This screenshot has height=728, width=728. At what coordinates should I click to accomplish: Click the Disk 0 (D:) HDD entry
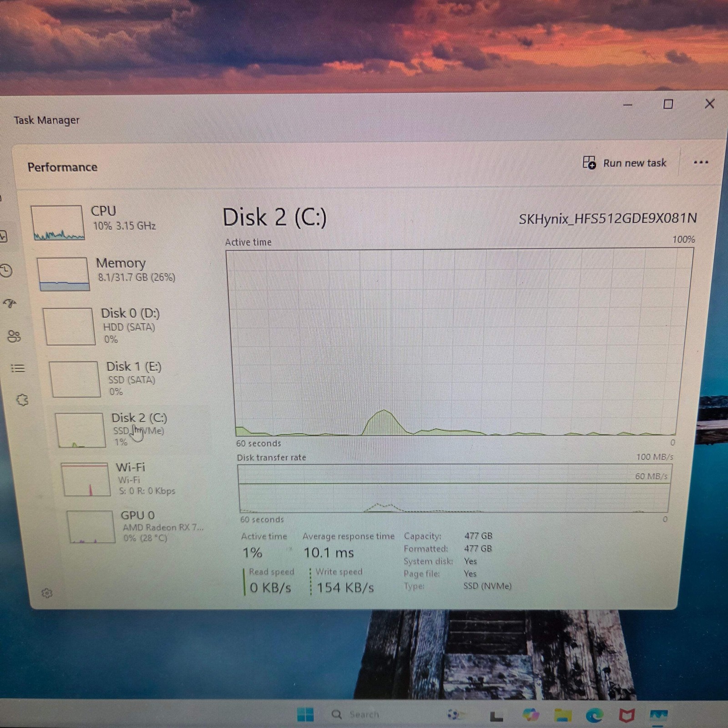pos(130,326)
